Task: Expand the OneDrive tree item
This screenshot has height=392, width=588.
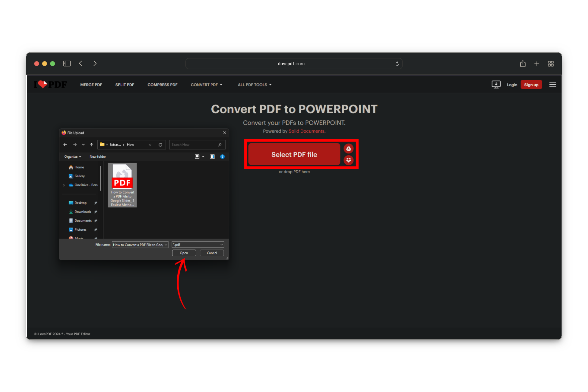Action: (x=64, y=185)
